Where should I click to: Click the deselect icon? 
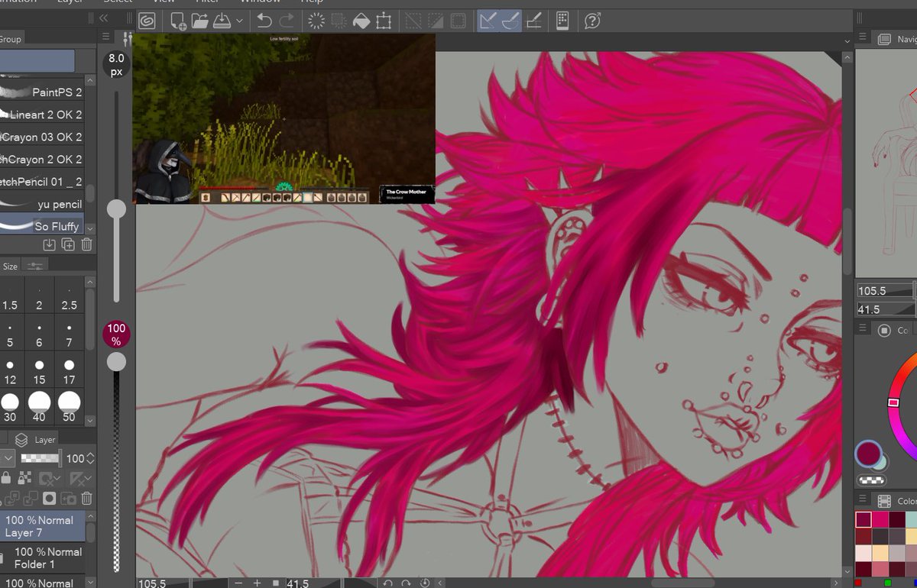coord(413,21)
